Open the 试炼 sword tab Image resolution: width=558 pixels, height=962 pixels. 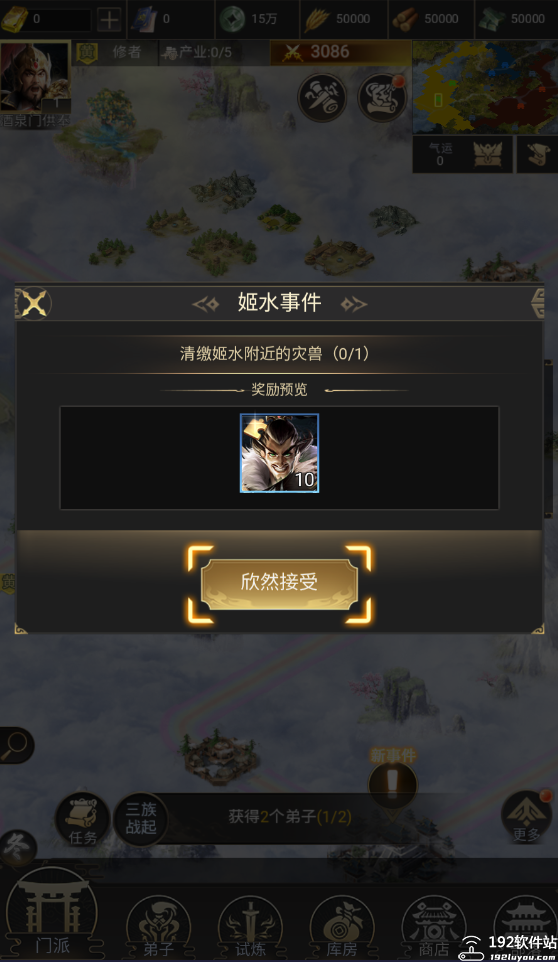tap(250, 926)
